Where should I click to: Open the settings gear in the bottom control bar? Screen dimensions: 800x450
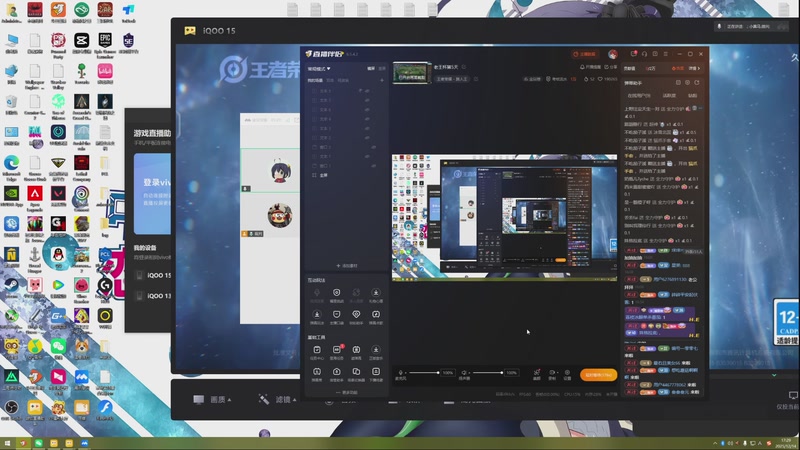(567, 373)
